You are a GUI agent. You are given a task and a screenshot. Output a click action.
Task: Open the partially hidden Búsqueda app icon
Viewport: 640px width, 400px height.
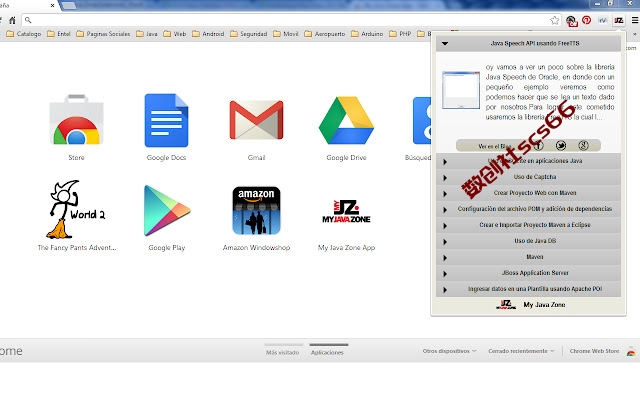pos(422,120)
